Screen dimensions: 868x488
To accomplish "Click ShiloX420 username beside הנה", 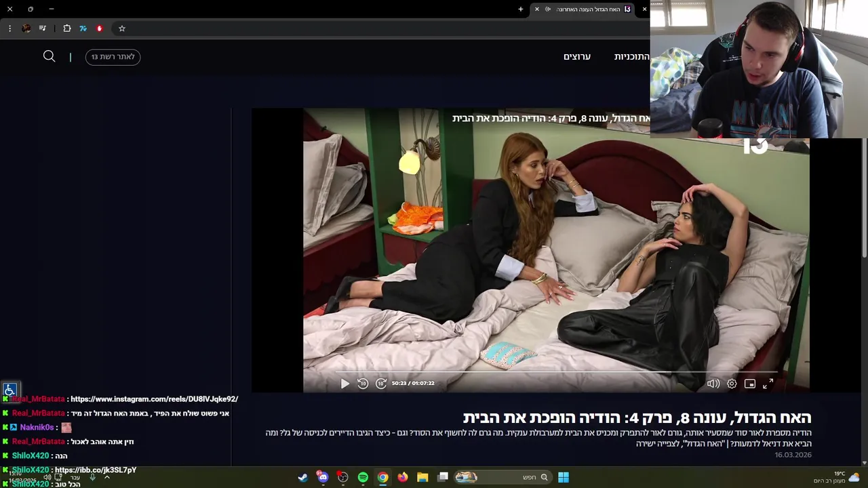I will [x=30, y=456].
